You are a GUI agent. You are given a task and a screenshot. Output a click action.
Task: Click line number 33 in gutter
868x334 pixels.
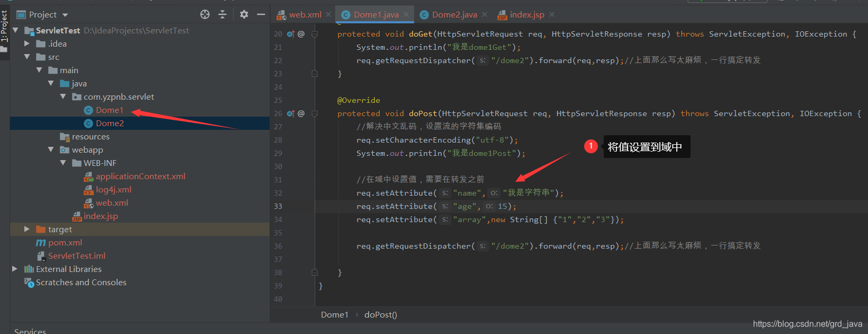(278, 206)
